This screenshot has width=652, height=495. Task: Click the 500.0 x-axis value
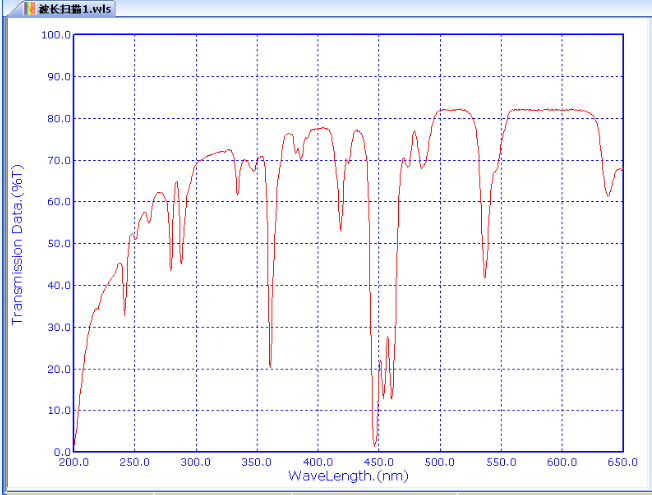coord(440,462)
